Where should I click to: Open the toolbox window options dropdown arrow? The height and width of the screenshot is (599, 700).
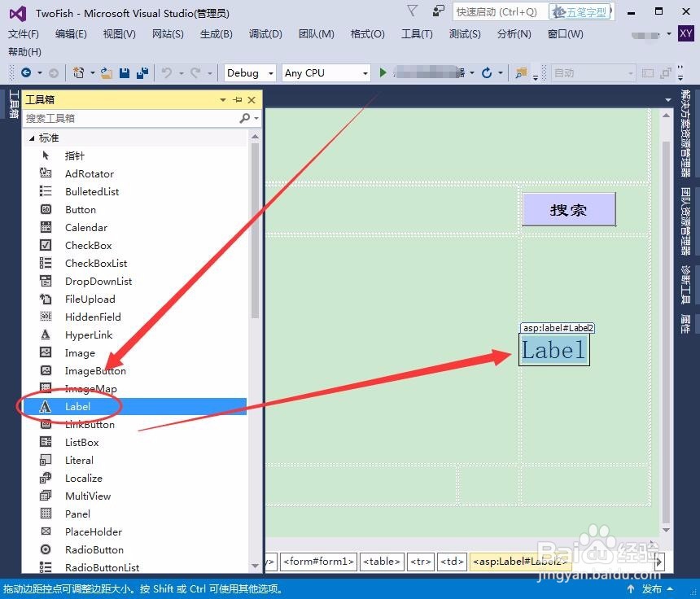223,100
